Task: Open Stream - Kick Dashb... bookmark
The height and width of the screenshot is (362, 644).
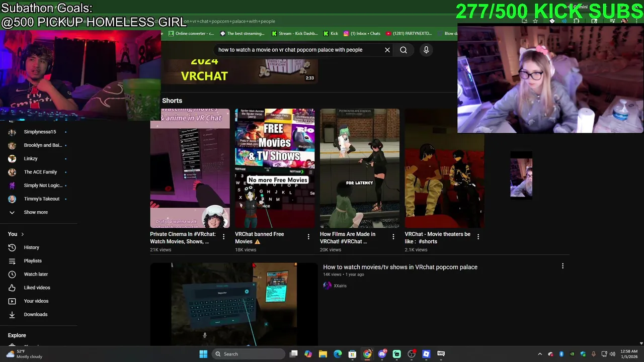Action: [x=294, y=34]
